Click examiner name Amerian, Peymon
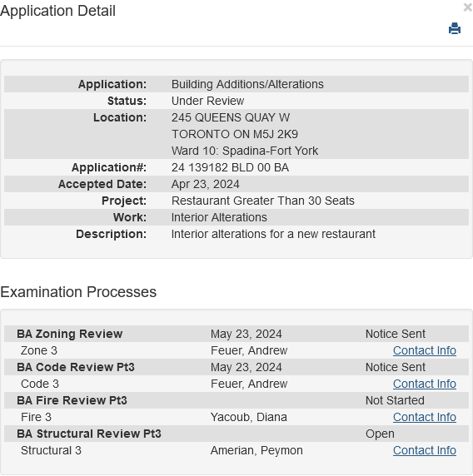 (x=256, y=450)
